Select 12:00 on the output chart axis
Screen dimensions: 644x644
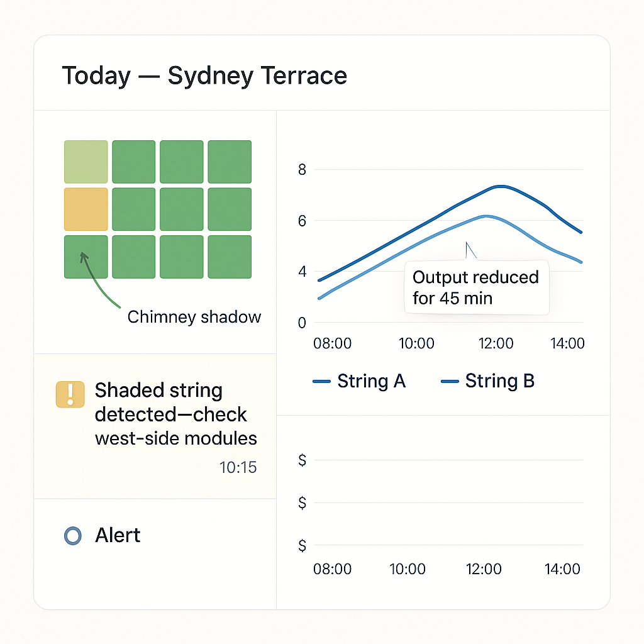496,344
